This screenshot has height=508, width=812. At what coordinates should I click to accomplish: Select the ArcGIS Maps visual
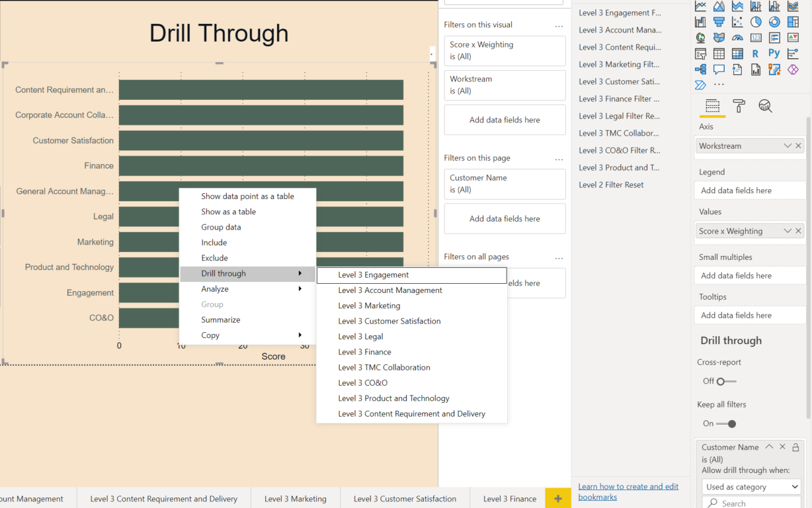click(x=774, y=69)
